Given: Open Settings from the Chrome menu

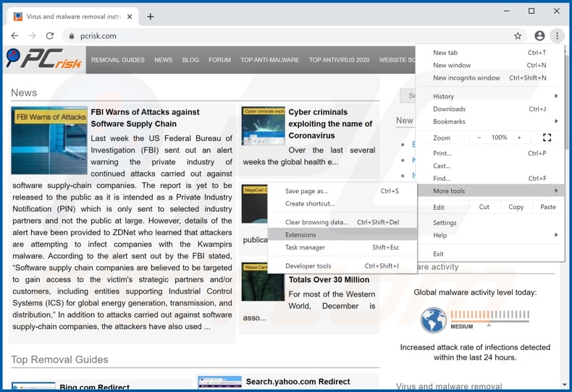Looking at the screenshot, I should [489, 223].
